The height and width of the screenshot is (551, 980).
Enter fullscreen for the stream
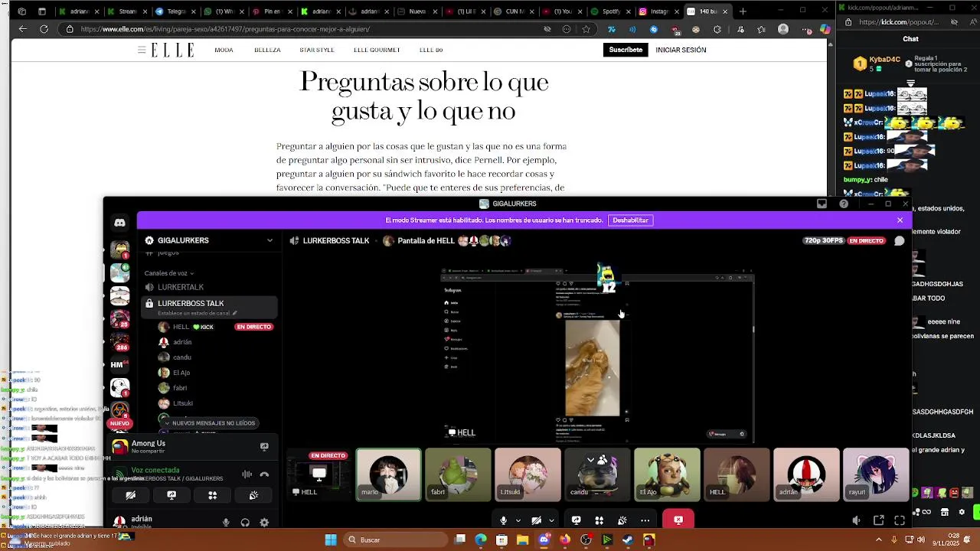coord(900,520)
